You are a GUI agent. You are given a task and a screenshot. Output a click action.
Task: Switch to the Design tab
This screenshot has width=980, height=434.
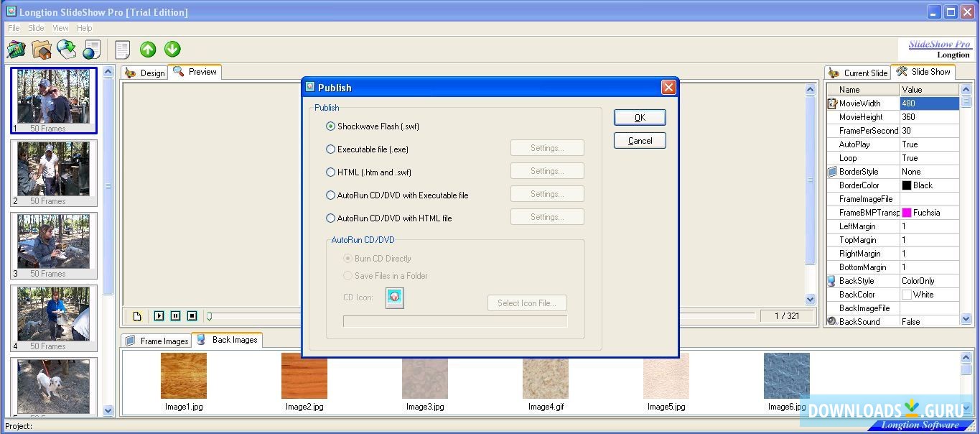[144, 73]
